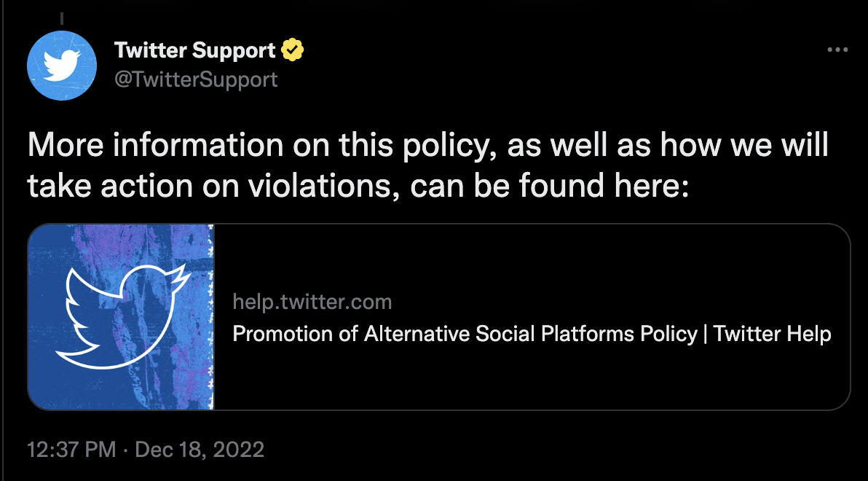
Task: Click the 12:37 PM timestamp
Action: click(71, 449)
